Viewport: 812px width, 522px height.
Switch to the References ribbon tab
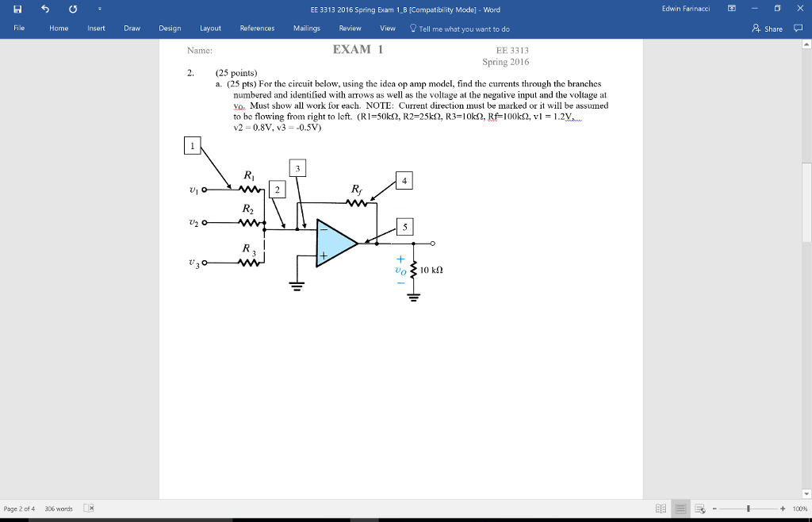point(257,28)
